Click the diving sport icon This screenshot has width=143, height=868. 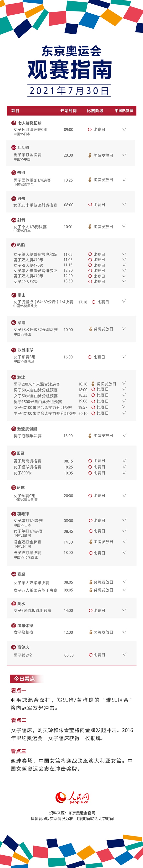tap(14, 603)
